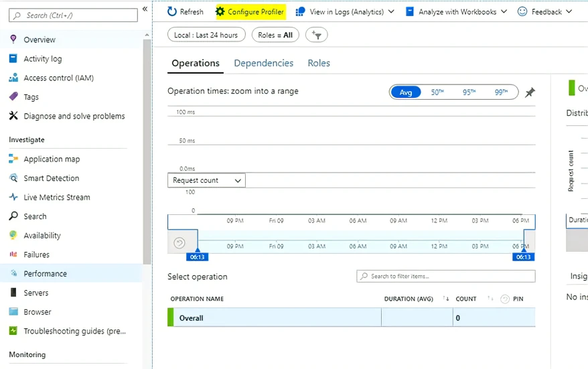
Task: Go to Smart Detection
Action: (x=51, y=178)
